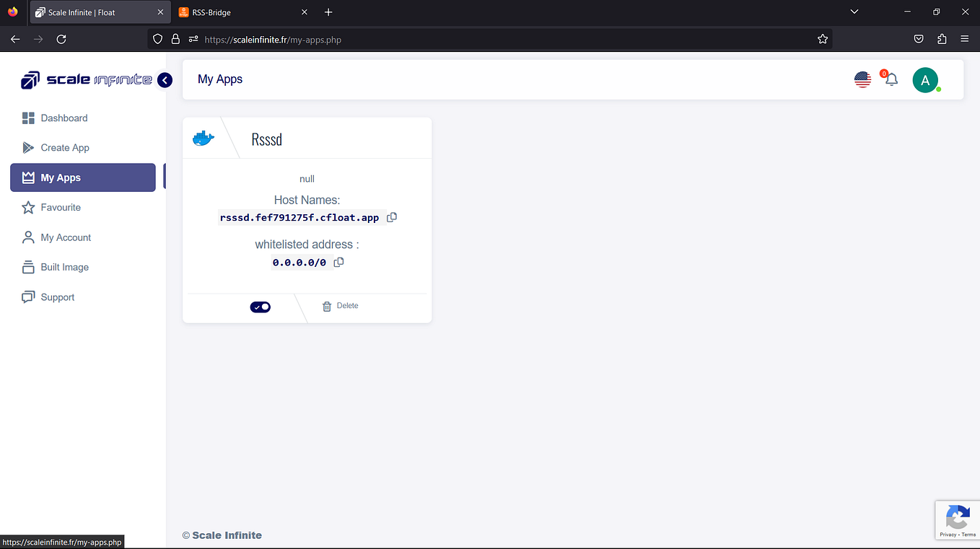This screenshot has height=549, width=980.
Task: Open Support from the sidebar
Action: click(57, 297)
